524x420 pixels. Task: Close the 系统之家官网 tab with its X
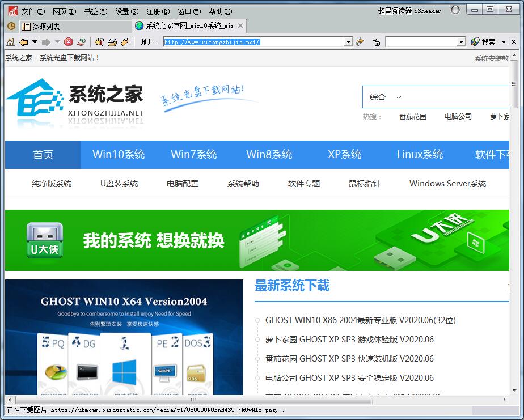point(240,26)
